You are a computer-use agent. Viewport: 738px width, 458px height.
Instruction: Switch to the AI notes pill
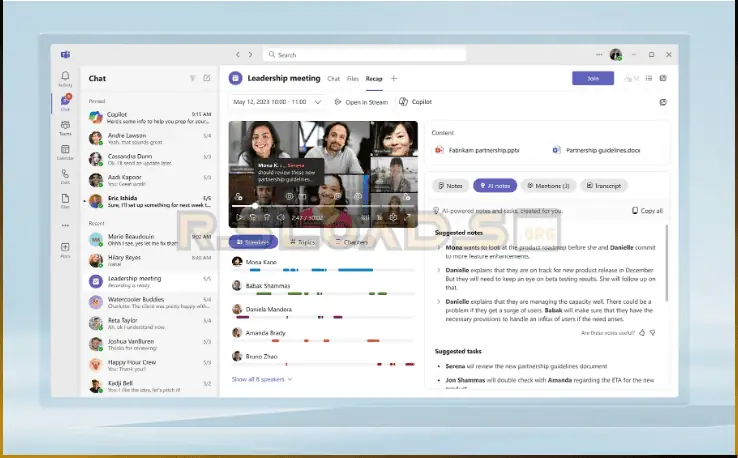(495, 186)
